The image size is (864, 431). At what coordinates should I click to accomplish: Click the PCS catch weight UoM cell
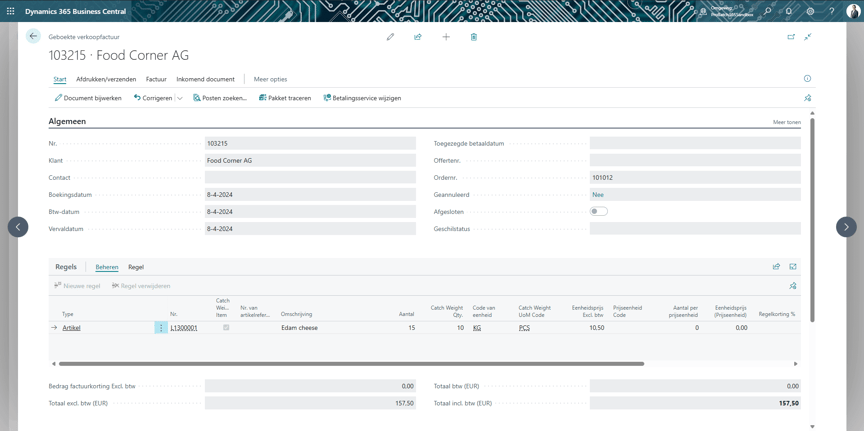(x=524, y=328)
